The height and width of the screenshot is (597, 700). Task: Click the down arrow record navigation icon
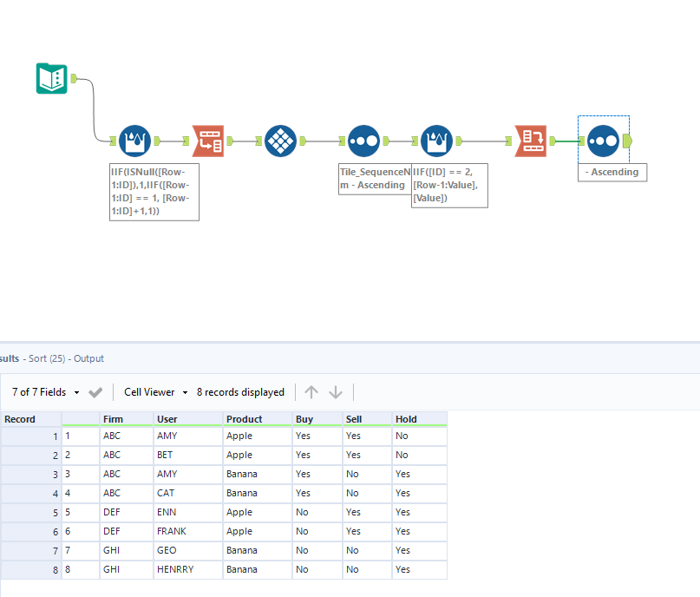[336, 391]
